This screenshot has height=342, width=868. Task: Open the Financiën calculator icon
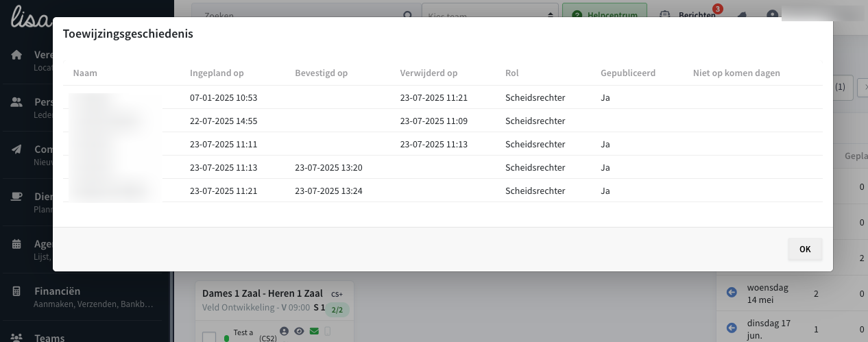point(17,291)
